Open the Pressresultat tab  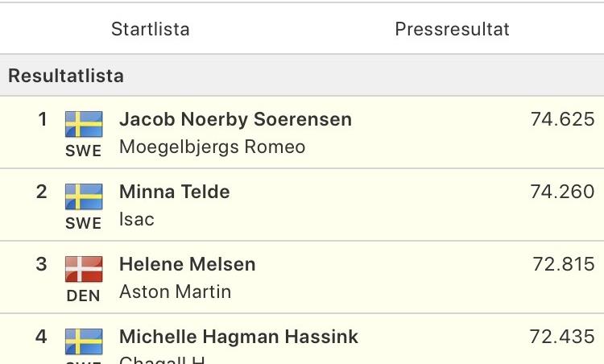(453, 29)
